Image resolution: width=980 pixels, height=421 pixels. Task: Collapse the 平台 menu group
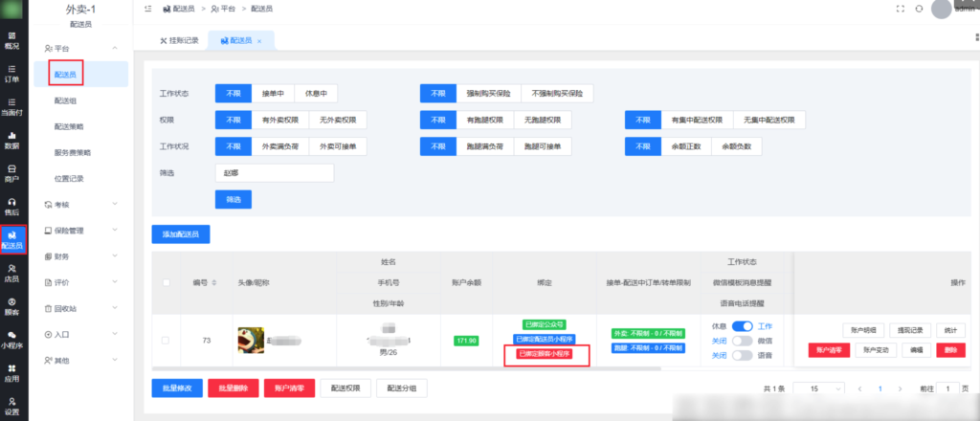115,48
